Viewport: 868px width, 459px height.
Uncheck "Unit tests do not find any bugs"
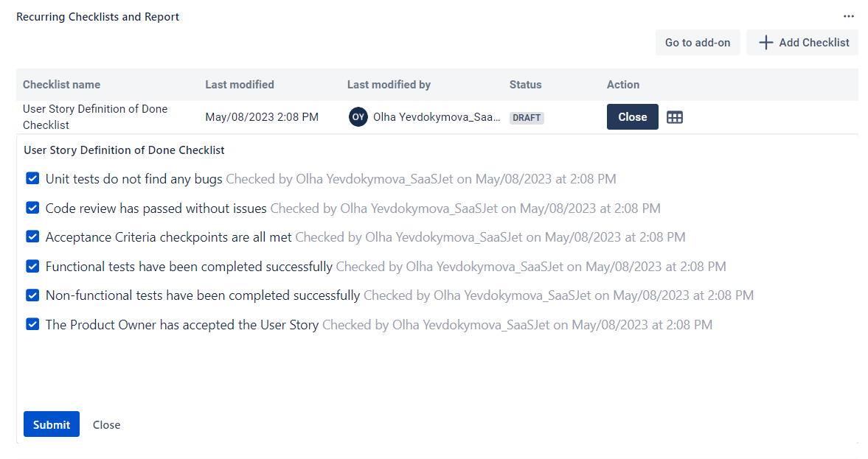[32, 178]
